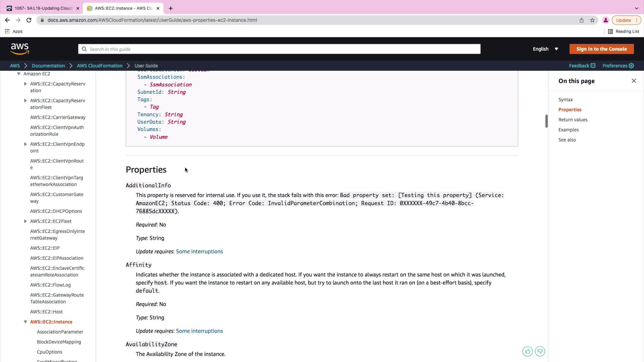Click the thumbs down feedback icon
This screenshot has width=644, height=362.
click(x=540, y=351)
